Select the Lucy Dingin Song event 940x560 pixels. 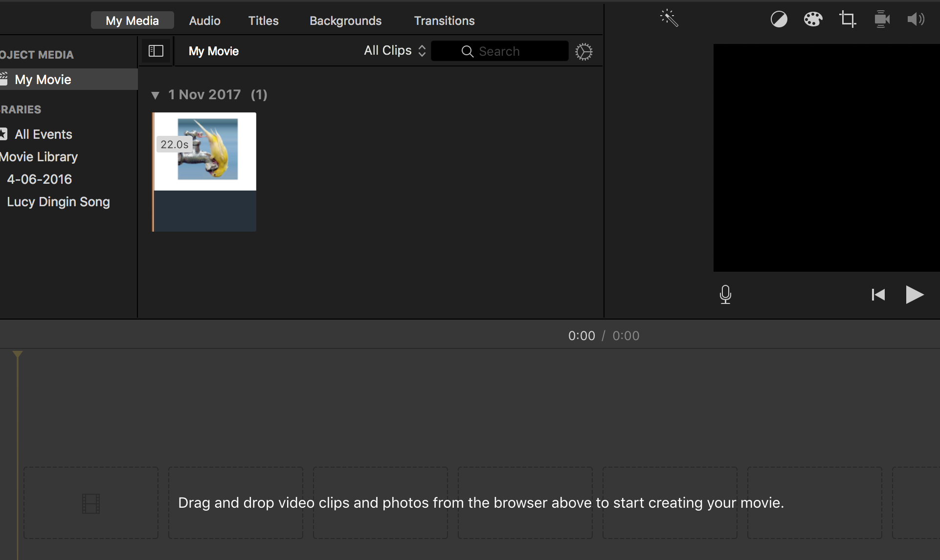(58, 202)
